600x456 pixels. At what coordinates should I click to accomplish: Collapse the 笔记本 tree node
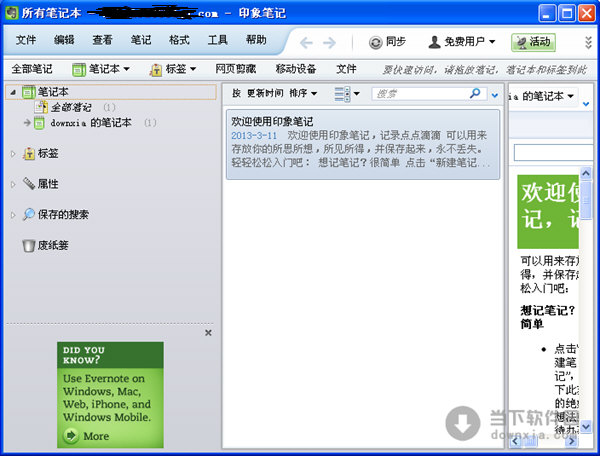tap(13, 92)
